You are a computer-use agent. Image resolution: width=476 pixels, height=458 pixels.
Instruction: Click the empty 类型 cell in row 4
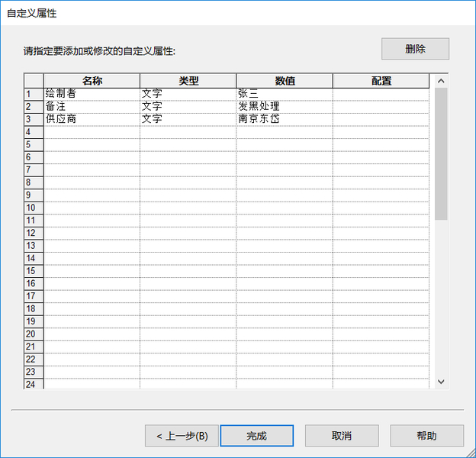pos(188,132)
